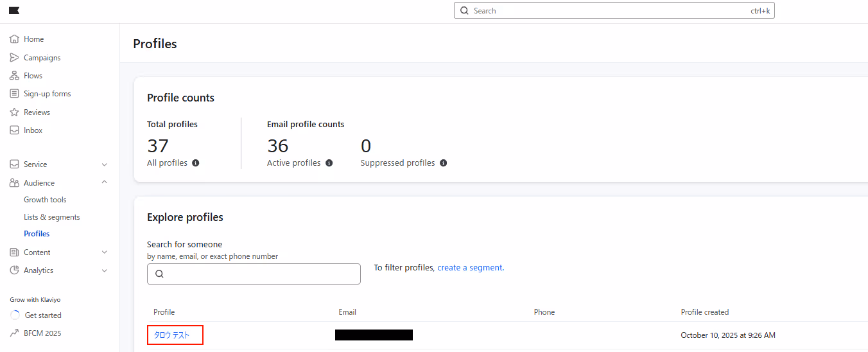Click the active profiles count 36
868x352 pixels.
click(x=278, y=146)
